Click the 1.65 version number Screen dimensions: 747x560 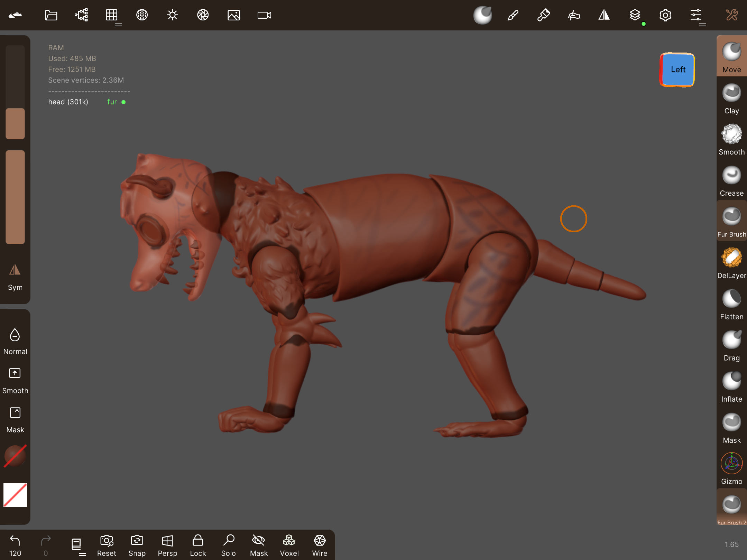pyautogui.click(x=732, y=544)
